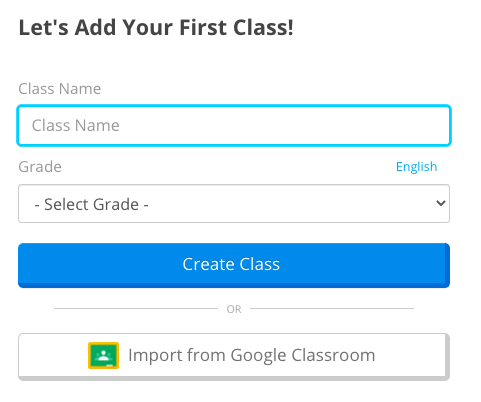Click the OR divider text
The image size is (481, 402).
click(x=234, y=309)
